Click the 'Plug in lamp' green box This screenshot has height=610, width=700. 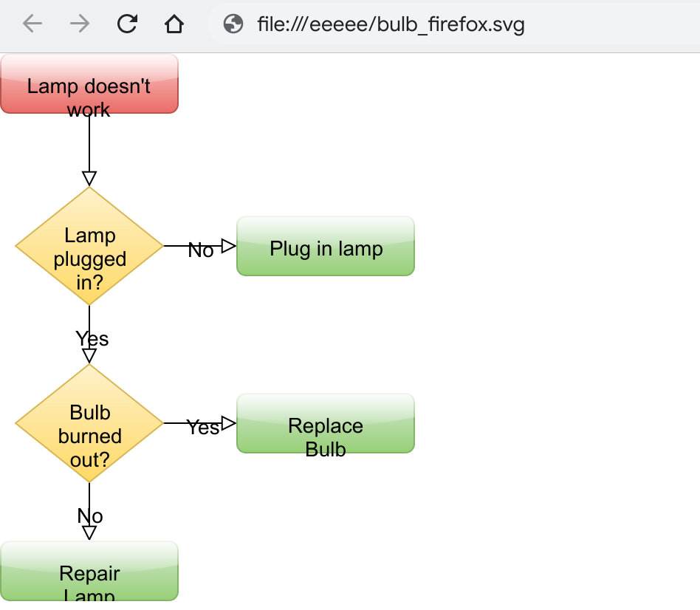325,246
